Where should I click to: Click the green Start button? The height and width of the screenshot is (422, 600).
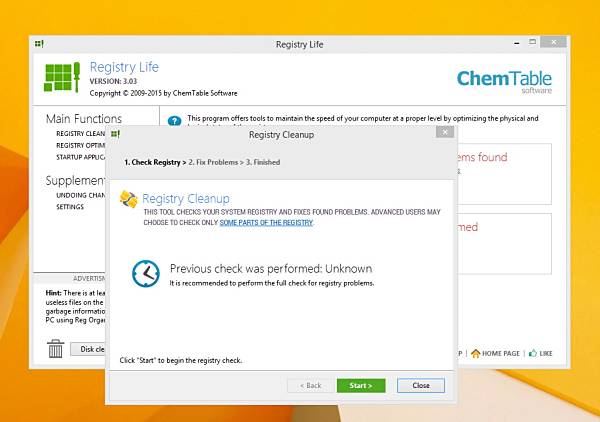point(361,385)
